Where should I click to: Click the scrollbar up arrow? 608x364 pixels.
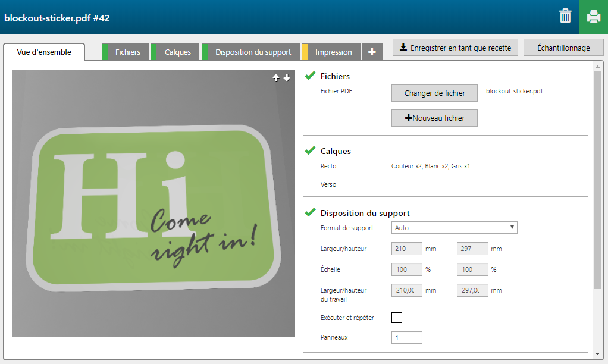pyautogui.click(x=597, y=67)
